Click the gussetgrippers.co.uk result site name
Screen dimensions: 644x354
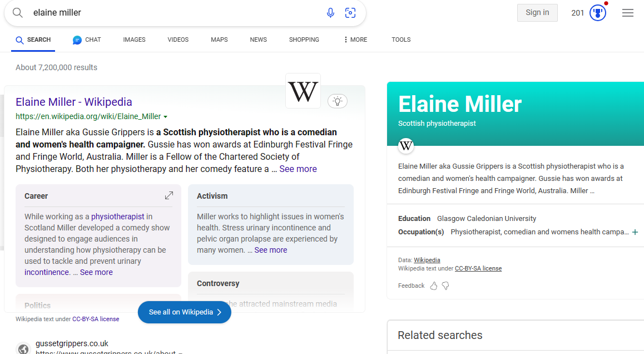point(72,344)
